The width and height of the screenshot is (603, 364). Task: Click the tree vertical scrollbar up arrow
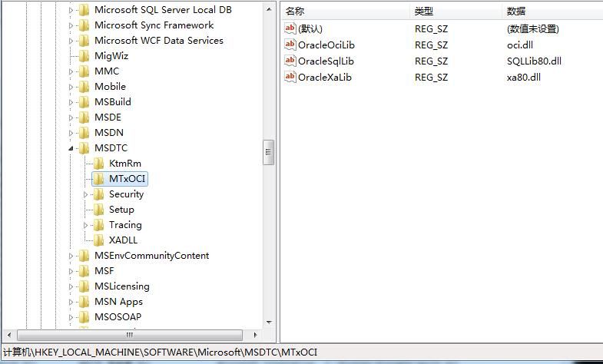[x=269, y=9]
